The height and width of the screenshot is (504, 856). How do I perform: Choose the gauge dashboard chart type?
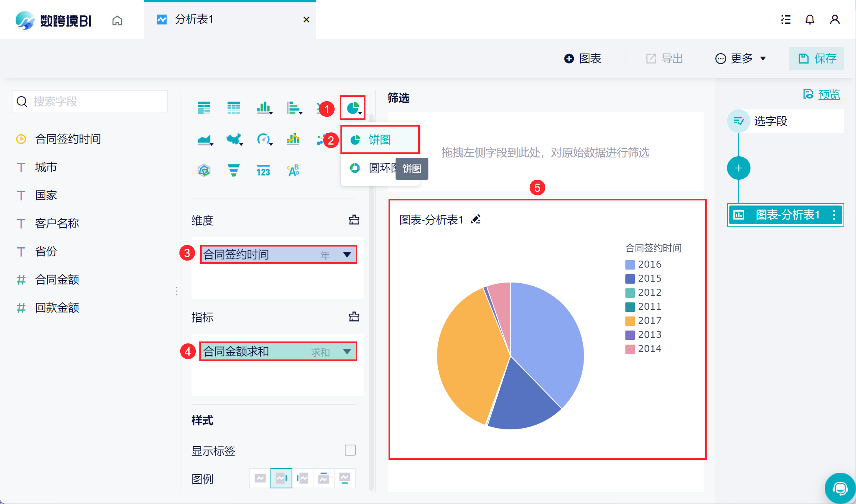pos(265,139)
